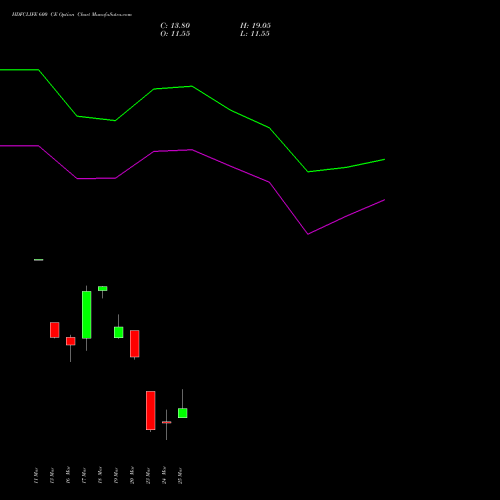This screenshot has height=500, width=500.
Task: Click the 25 Mar date axis label
Action: [x=180, y=476]
